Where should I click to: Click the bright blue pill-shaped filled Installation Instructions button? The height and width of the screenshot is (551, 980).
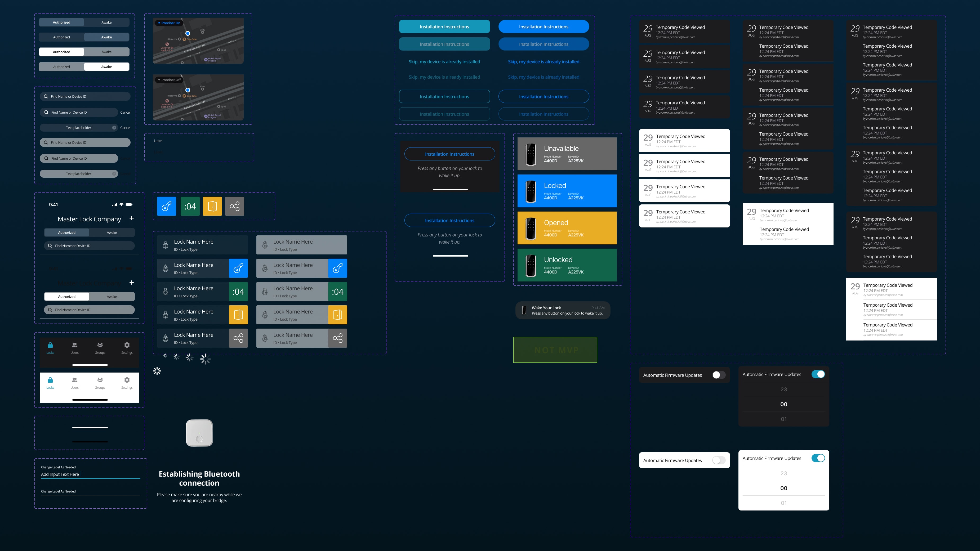tap(544, 27)
